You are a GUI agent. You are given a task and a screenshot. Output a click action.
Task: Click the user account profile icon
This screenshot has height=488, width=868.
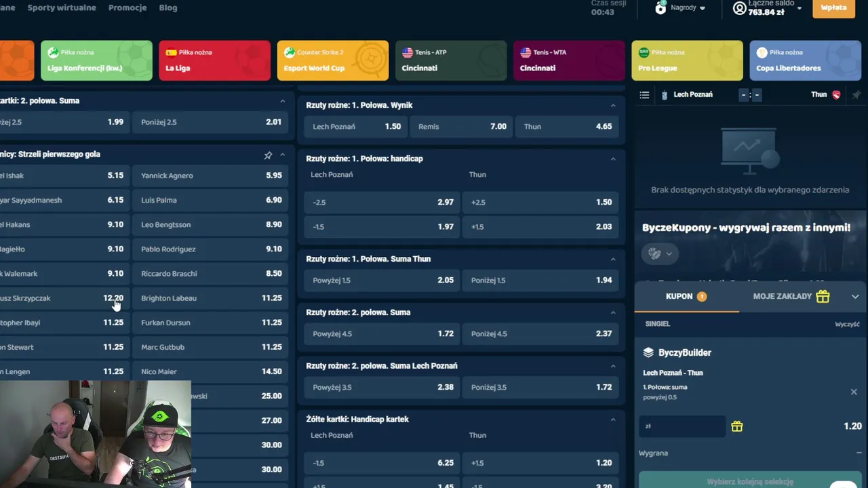coord(739,8)
